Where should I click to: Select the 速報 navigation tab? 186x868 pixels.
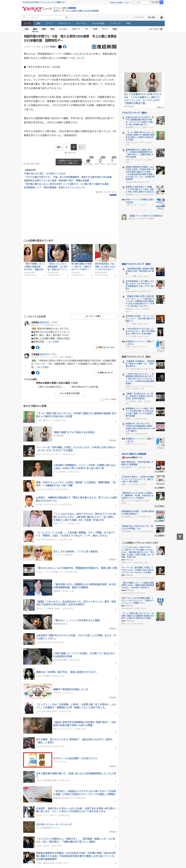[38, 24]
